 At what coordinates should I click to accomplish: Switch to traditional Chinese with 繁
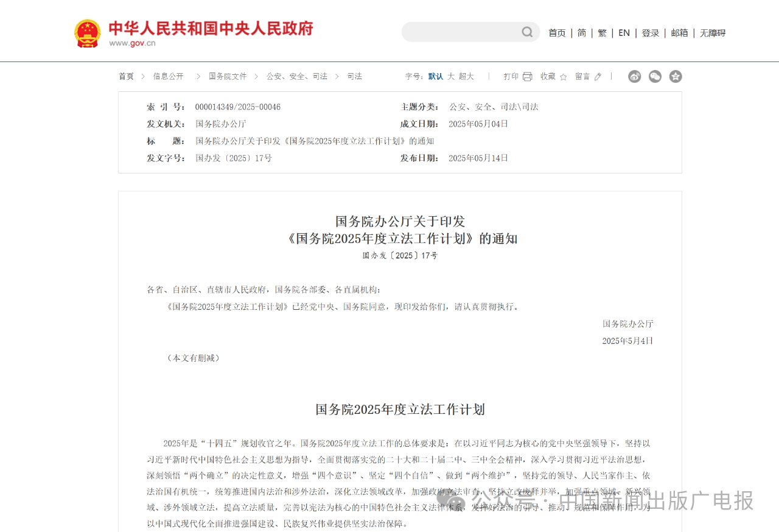(x=602, y=33)
